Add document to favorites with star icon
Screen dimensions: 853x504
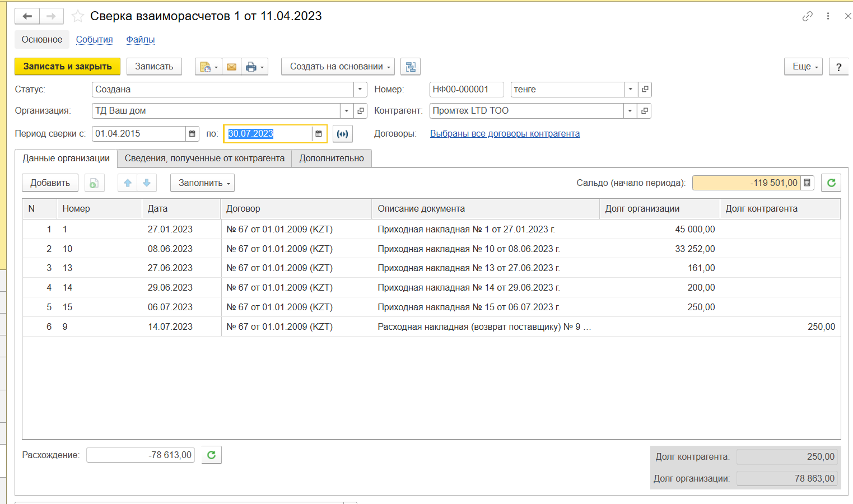coord(78,16)
